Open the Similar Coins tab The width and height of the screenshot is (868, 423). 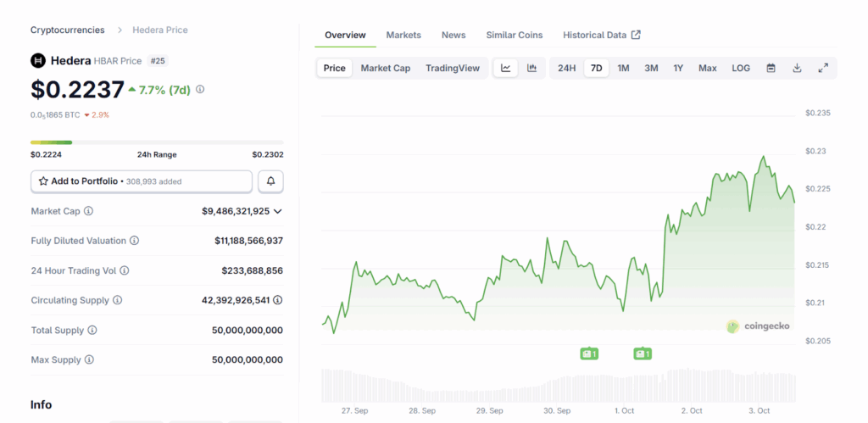514,35
